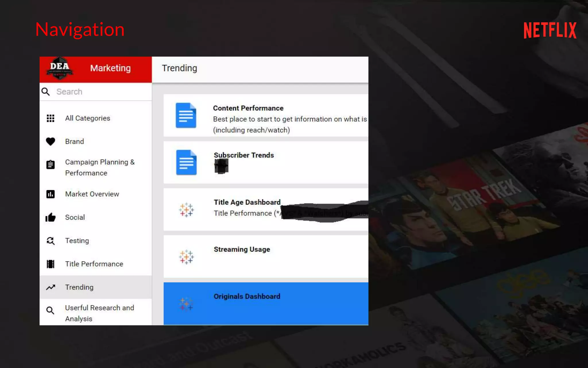The width and height of the screenshot is (588, 368).
Task: Click the Content Performance document icon
Action: (x=186, y=115)
